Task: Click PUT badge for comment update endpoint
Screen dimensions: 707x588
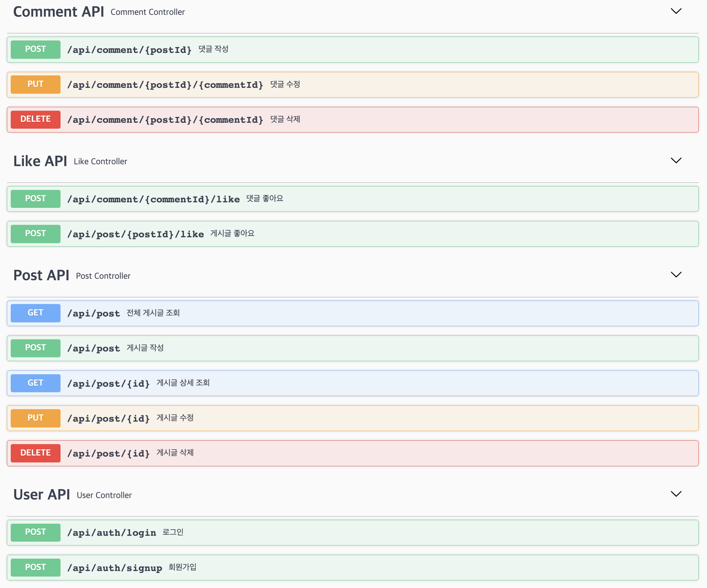Action: 35,84
